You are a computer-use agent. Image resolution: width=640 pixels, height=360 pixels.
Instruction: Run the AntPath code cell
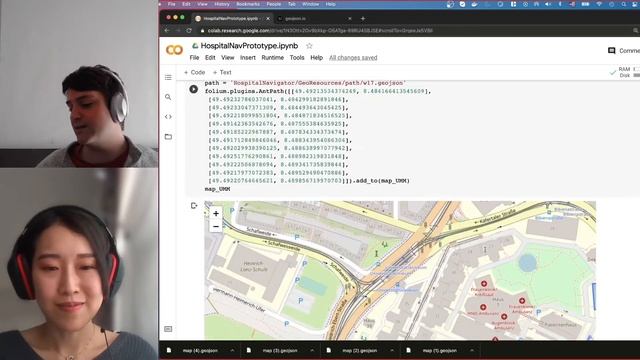tap(193, 89)
